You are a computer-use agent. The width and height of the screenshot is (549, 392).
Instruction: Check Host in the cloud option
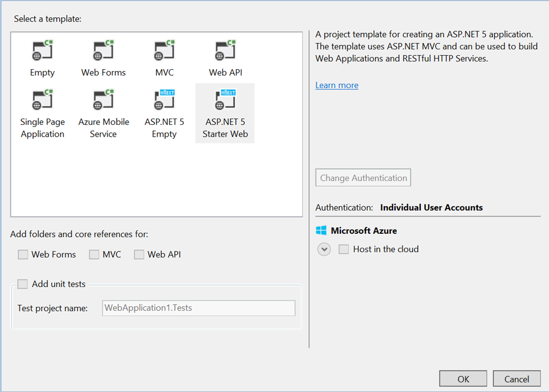344,249
